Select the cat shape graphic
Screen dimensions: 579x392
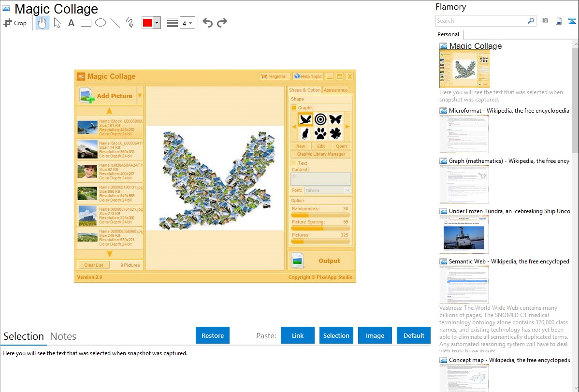[x=306, y=133]
